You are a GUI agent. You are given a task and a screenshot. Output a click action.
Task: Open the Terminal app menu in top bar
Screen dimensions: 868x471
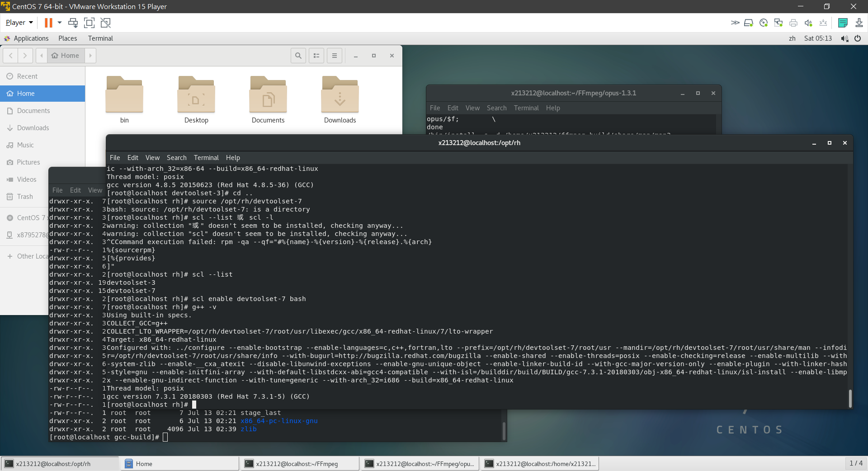click(100, 38)
